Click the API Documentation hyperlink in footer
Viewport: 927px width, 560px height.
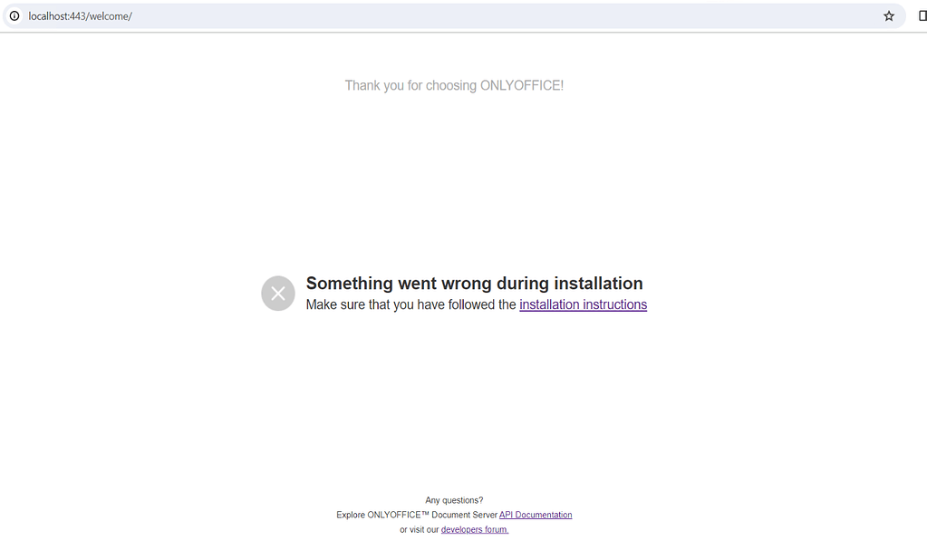pos(536,514)
